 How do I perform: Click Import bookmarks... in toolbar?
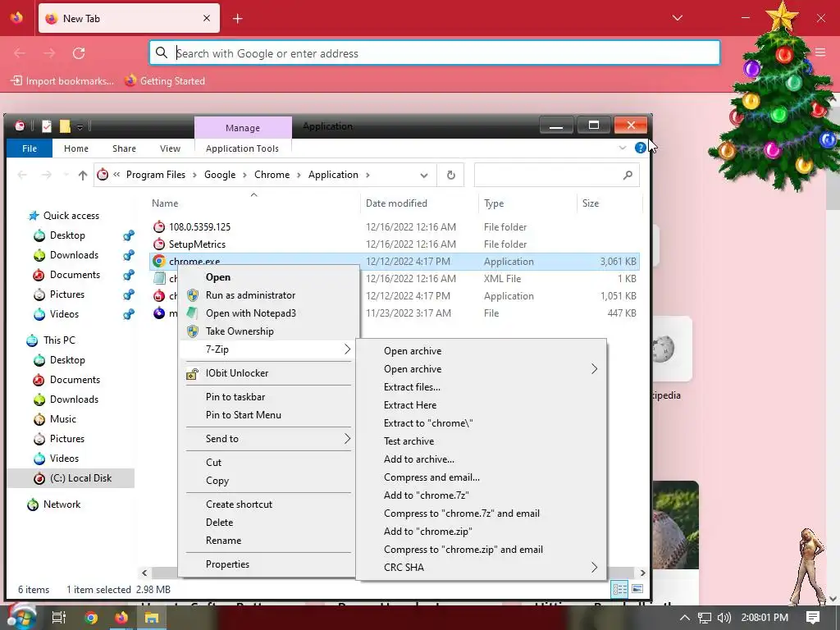tap(62, 81)
